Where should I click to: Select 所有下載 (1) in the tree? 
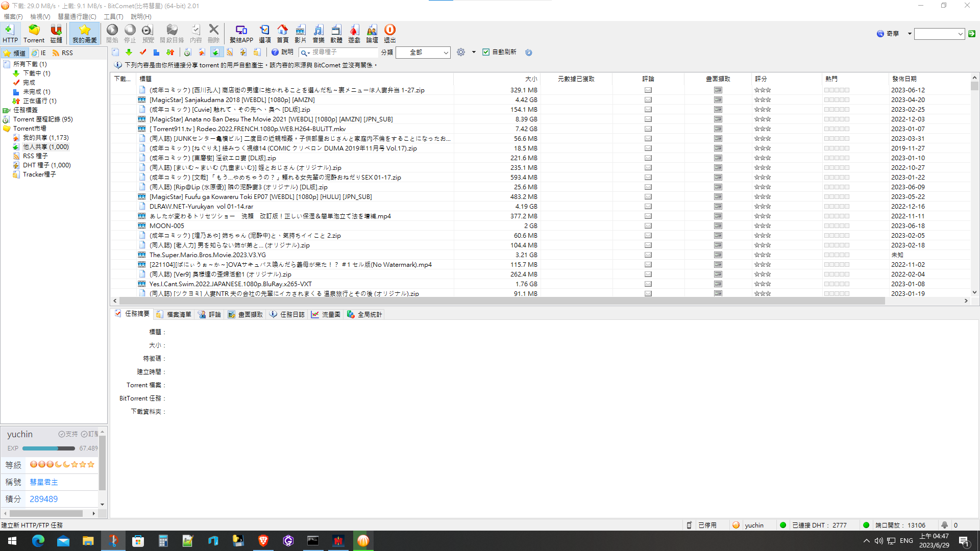(x=30, y=64)
